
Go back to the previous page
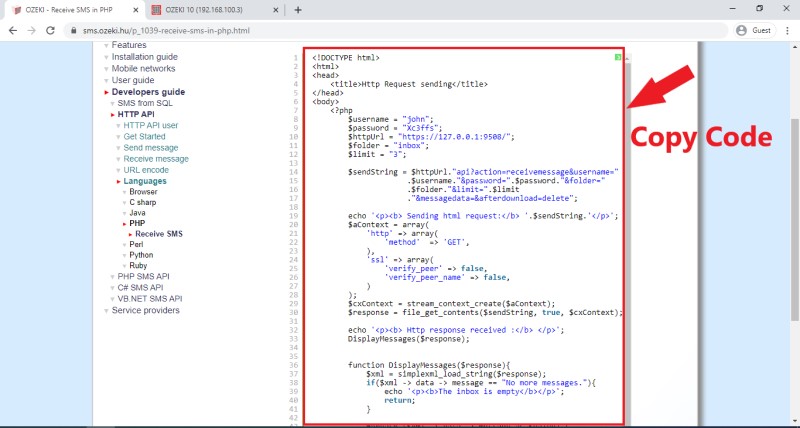click(x=13, y=31)
